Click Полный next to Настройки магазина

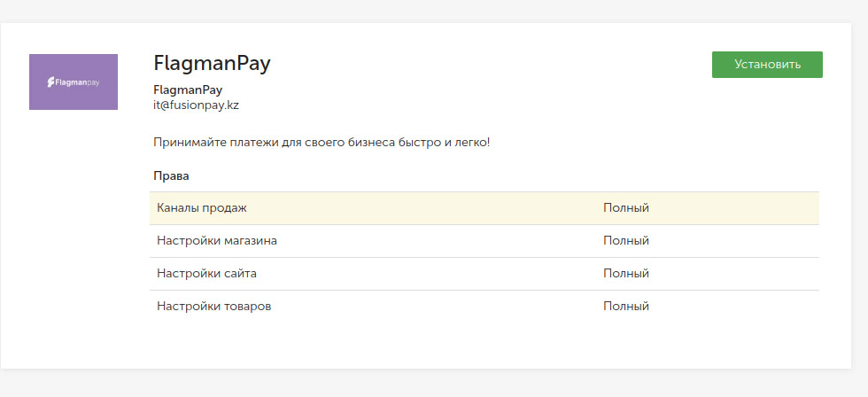pos(626,241)
